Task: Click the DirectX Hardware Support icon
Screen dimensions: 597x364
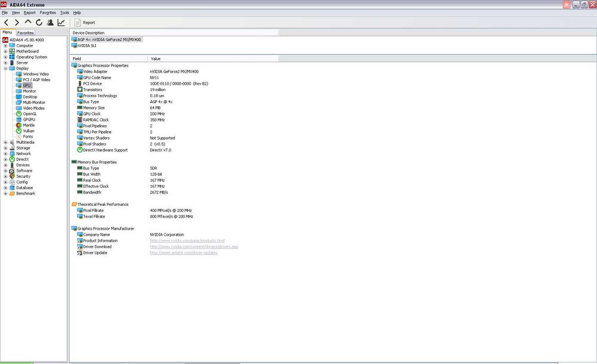Action: pyautogui.click(x=79, y=150)
